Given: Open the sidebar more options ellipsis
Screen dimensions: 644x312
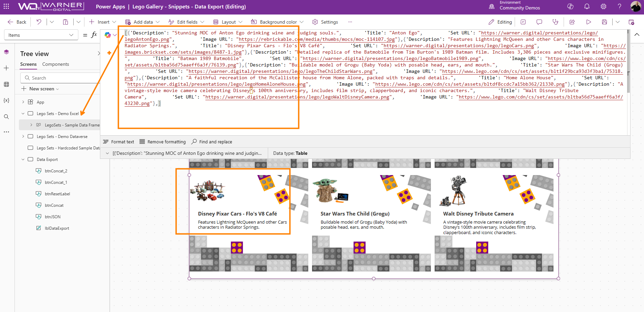Looking at the screenshot, I should [6, 132].
